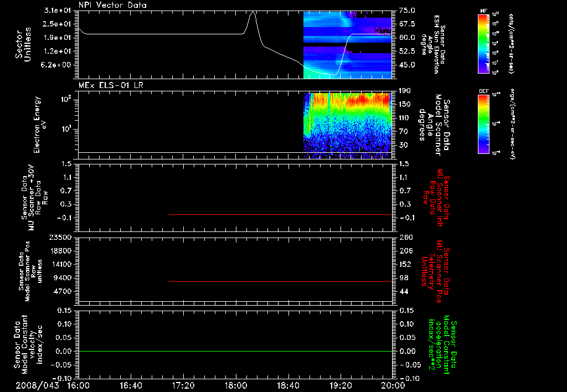
Task: Select the green "Model Constant acceleration" axis title
Action: coord(443,345)
